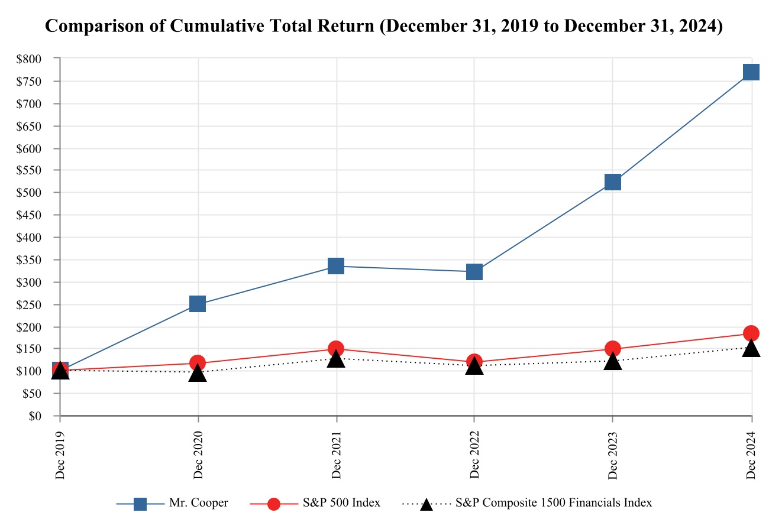Click the black triangle icon in the legend
769x532 pixels.
[x=426, y=504]
